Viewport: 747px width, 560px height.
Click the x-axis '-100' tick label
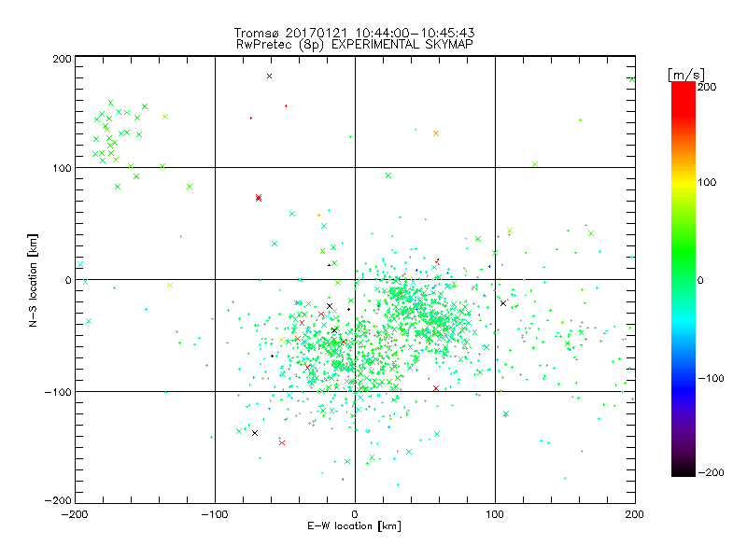pos(215,514)
